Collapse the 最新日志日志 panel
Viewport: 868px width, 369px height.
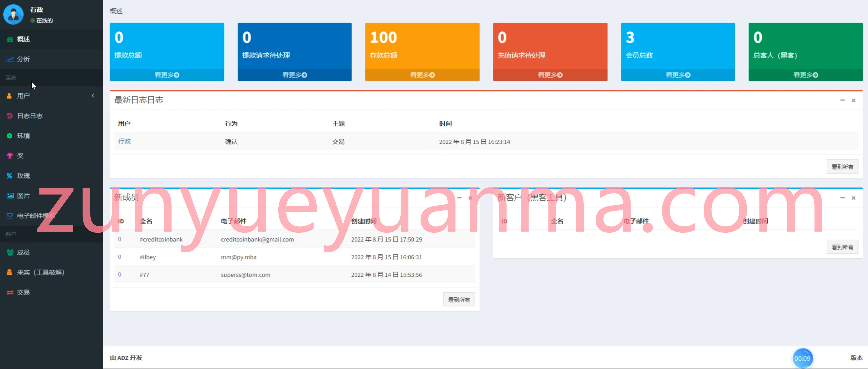tap(842, 100)
